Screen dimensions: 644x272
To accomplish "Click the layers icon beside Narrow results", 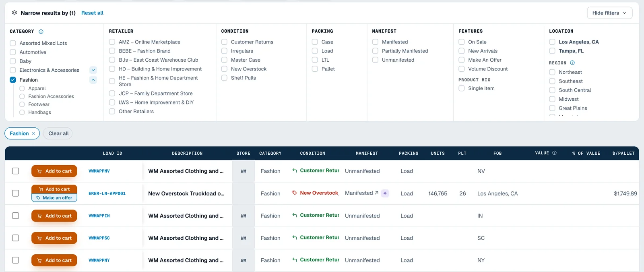I will tap(14, 13).
